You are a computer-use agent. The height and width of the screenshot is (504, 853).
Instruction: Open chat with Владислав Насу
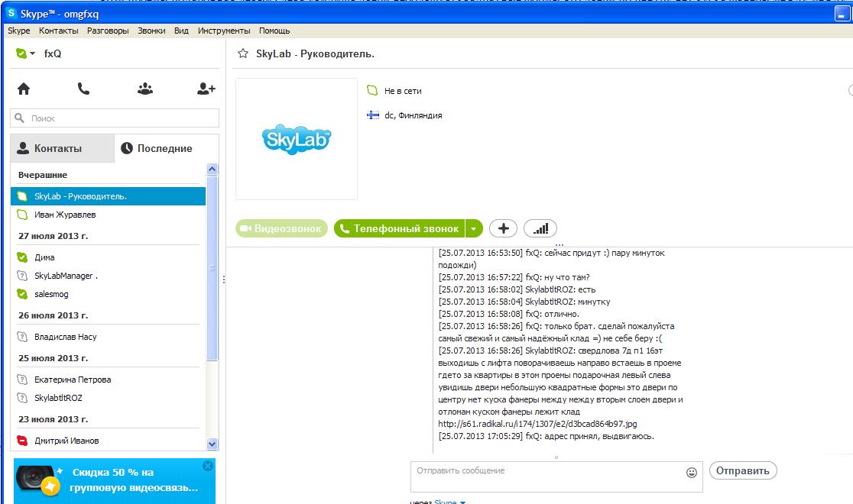[x=108, y=337]
